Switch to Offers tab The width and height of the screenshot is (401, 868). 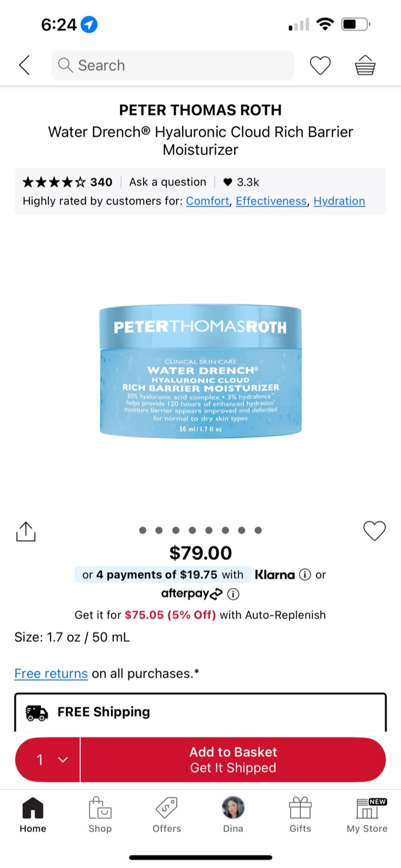click(x=167, y=815)
